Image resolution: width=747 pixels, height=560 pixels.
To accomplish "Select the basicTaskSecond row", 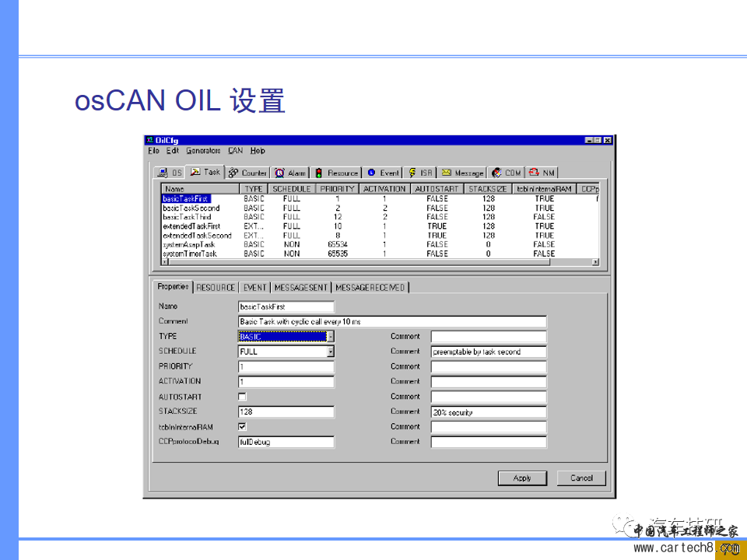I will pos(380,208).
